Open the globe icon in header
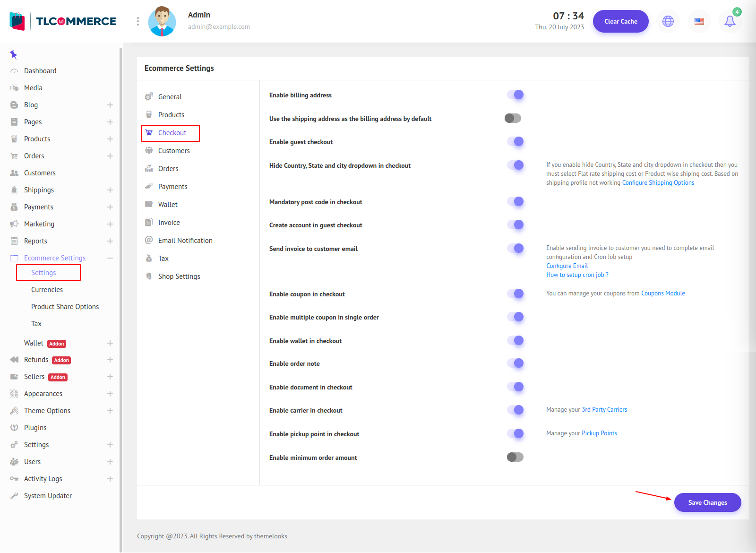Viewport: 756px width, 553px height. (x=668, y=21)
